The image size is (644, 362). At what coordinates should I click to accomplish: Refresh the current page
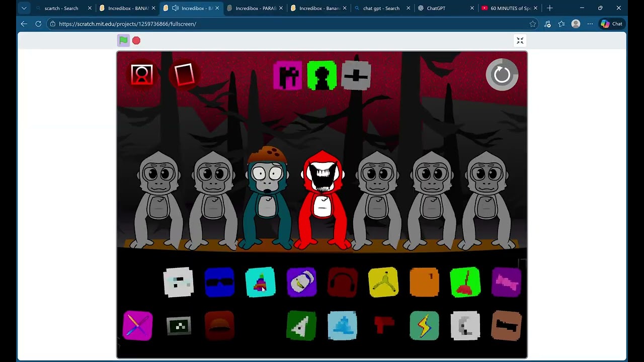(38, 24)
